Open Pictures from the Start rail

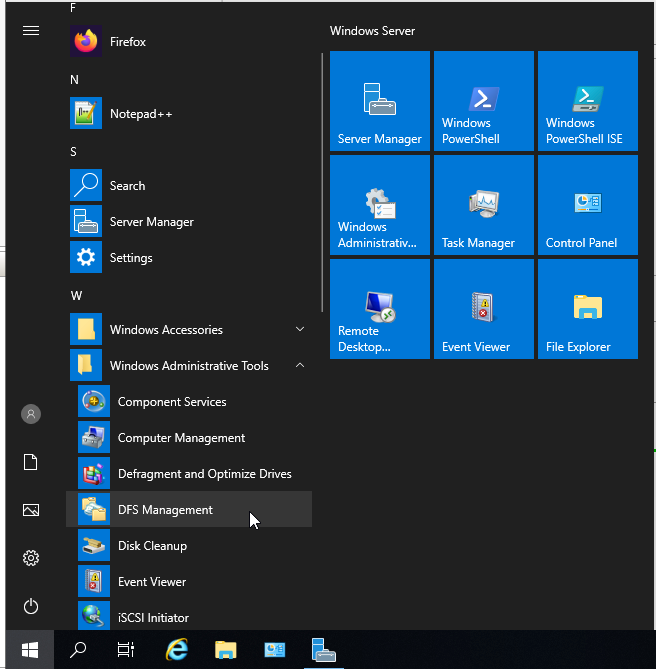31,510
